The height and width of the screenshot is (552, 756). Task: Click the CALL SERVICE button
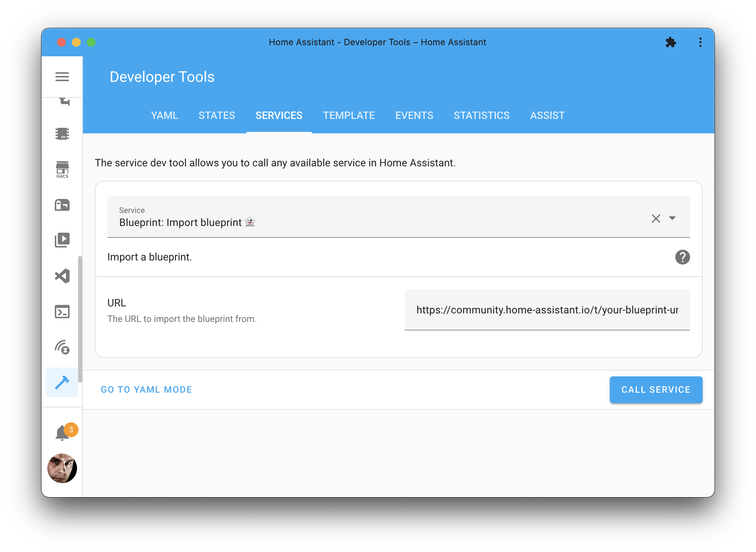pyautogui.click(x=656, y=389)
